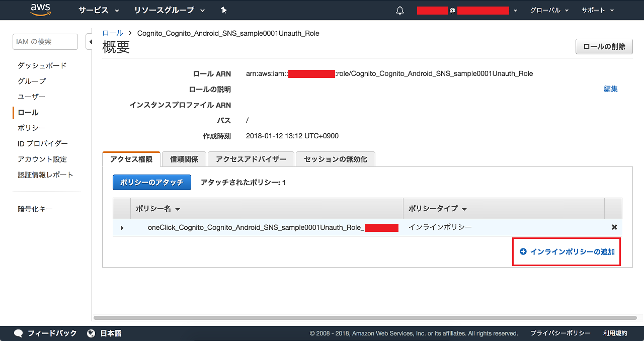This screenshot has width=644, height=341.
Task: Click アタッチされたポリシー: 1 text
Action: click(243, 183)
